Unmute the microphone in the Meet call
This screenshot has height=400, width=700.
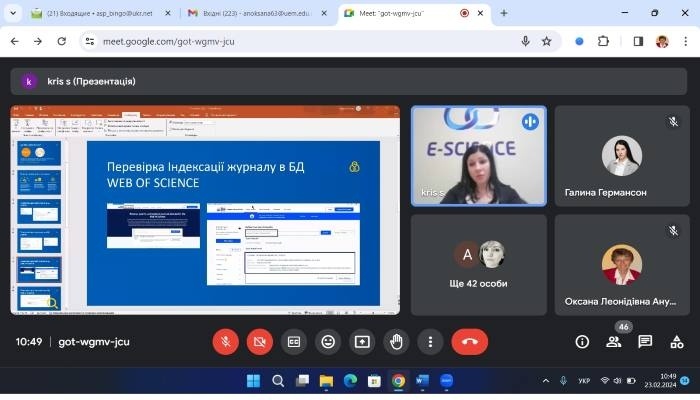click(x=225, y=341)
